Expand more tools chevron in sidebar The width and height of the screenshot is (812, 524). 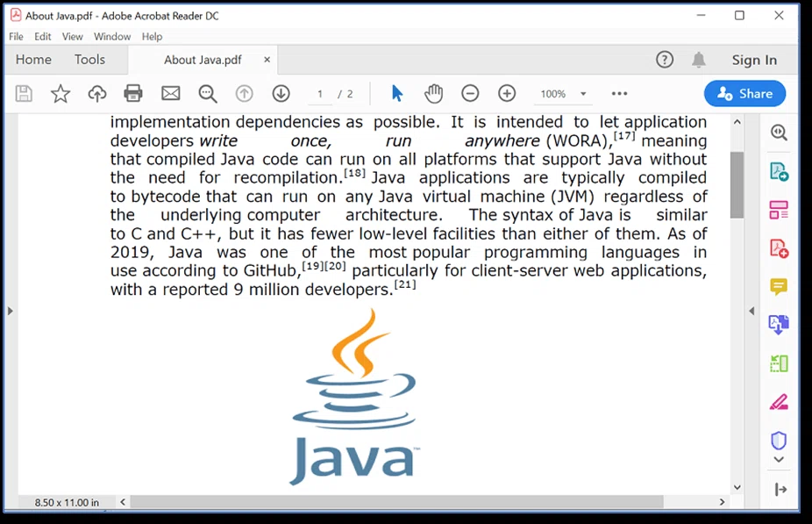[779, 460]
